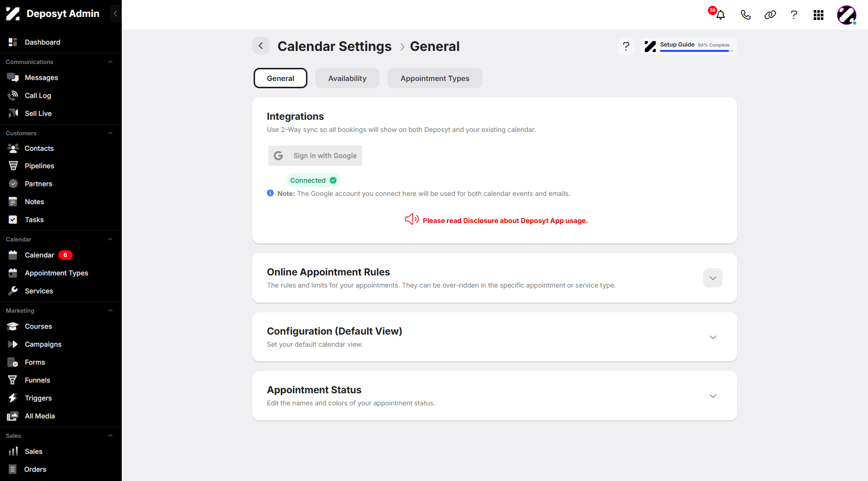The height and width of the screenshot is (481, 868).
Task: Collapse the Communications sidebar section
Action: (x=110, y=62)
